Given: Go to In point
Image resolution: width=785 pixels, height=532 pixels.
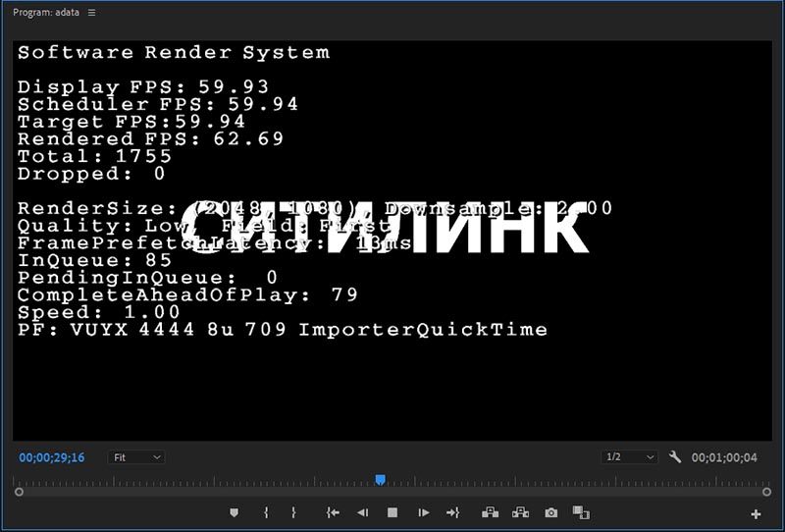Looking at the screenshot, I should 333,512.
